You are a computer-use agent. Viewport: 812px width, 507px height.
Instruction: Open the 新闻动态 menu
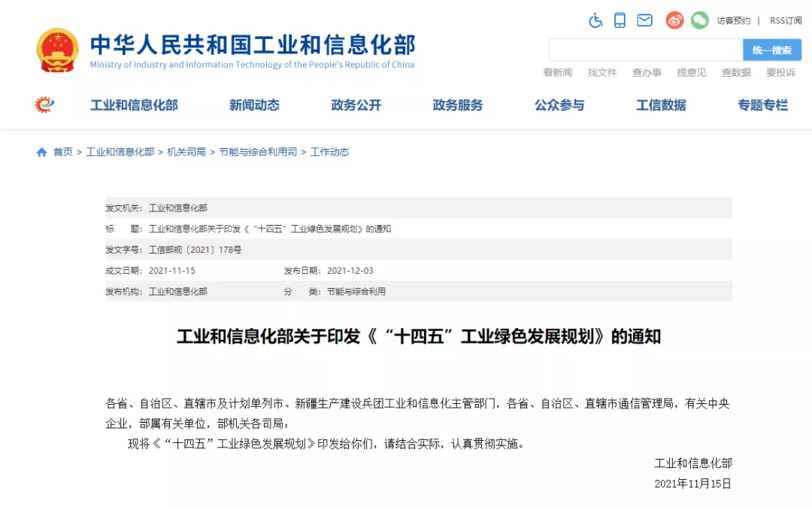click(253, 105)
